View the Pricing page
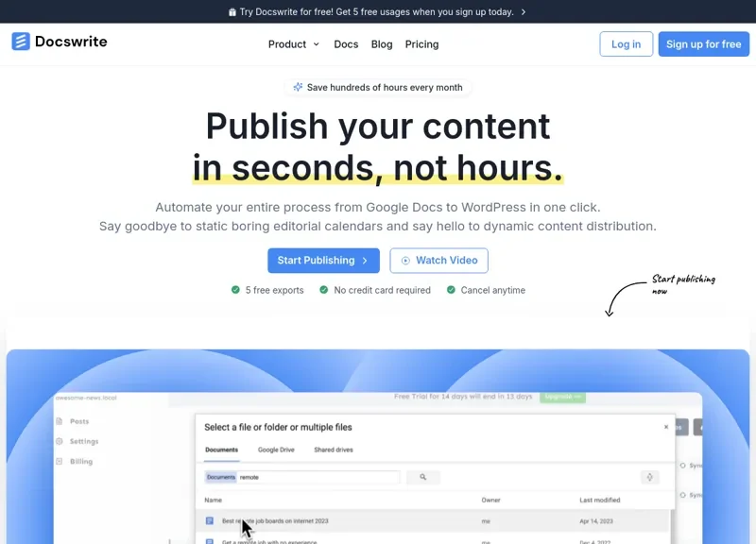This screenshot has height=544, width=756. tap(421, 44)
